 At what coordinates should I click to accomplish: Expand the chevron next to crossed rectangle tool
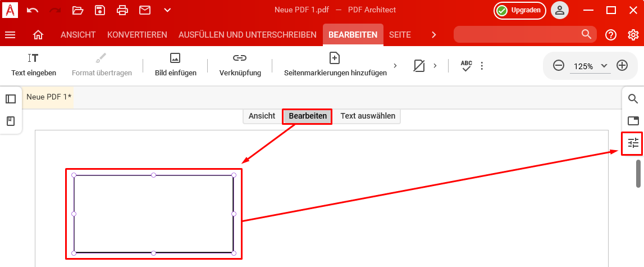(435, 65)
